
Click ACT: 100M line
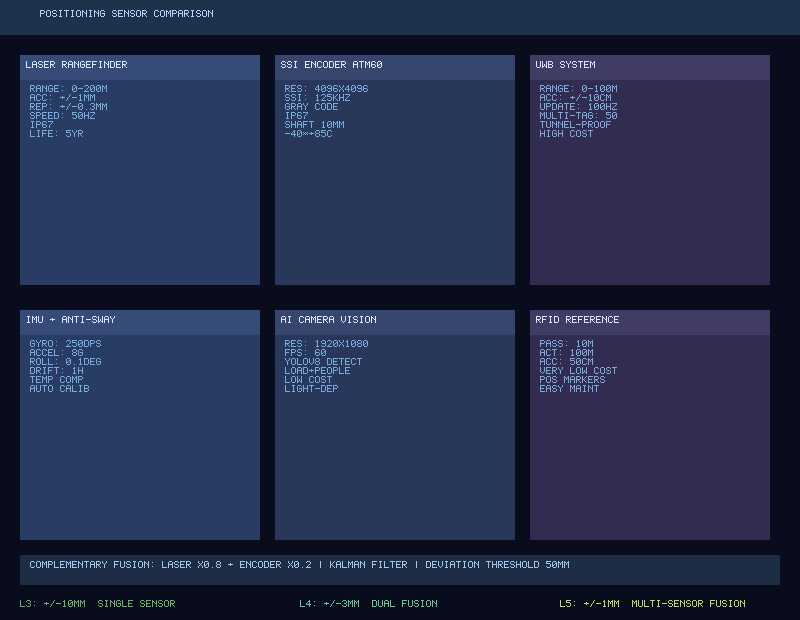tap(566, 353)
